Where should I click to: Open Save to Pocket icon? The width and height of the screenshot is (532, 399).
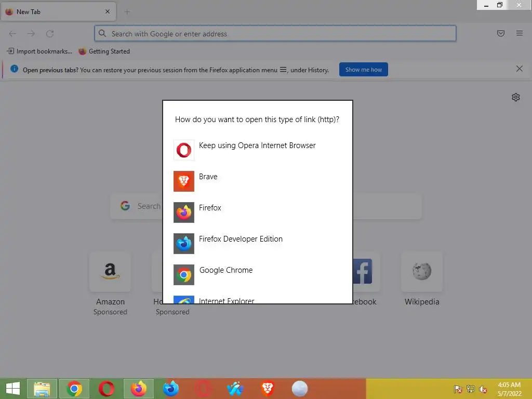(501, 33)
